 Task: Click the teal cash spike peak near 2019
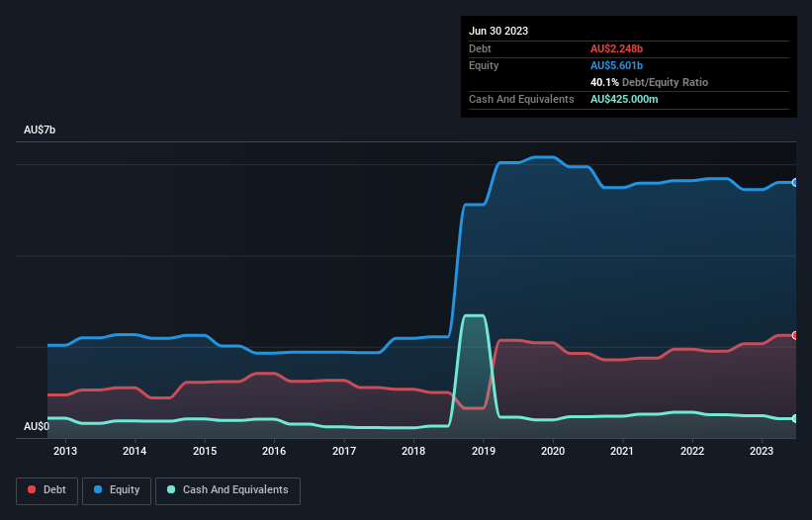[x=474, y=315]
